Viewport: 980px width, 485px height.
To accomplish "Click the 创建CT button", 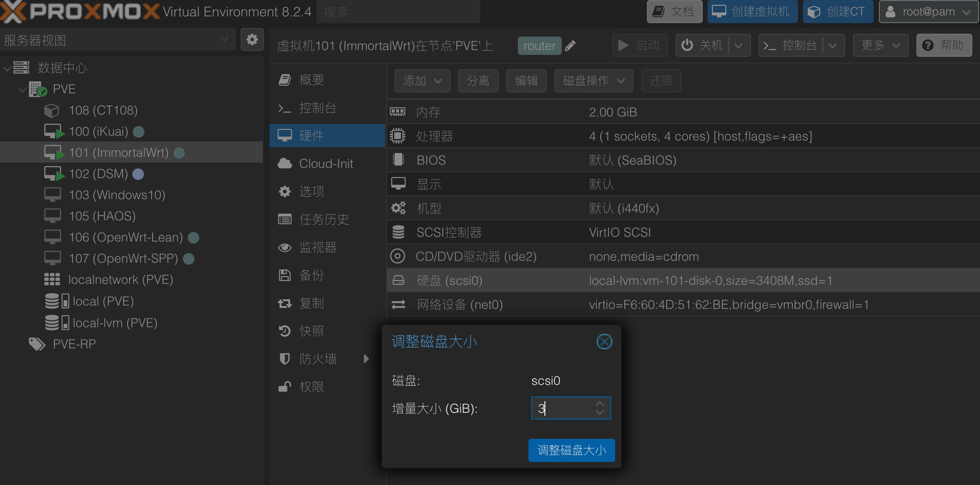I will (x=838, y=12).
